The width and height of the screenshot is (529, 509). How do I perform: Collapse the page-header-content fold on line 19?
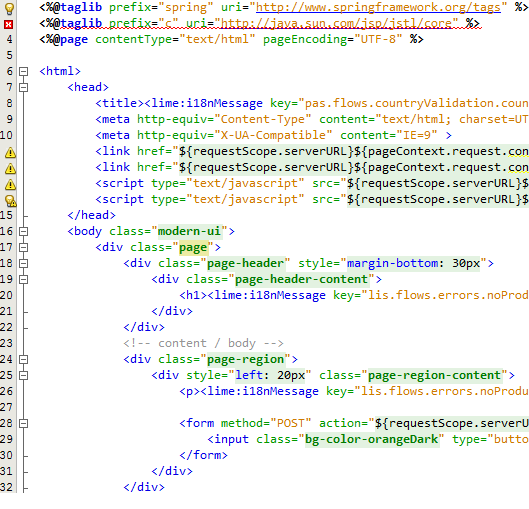click(x=23, y=279)
